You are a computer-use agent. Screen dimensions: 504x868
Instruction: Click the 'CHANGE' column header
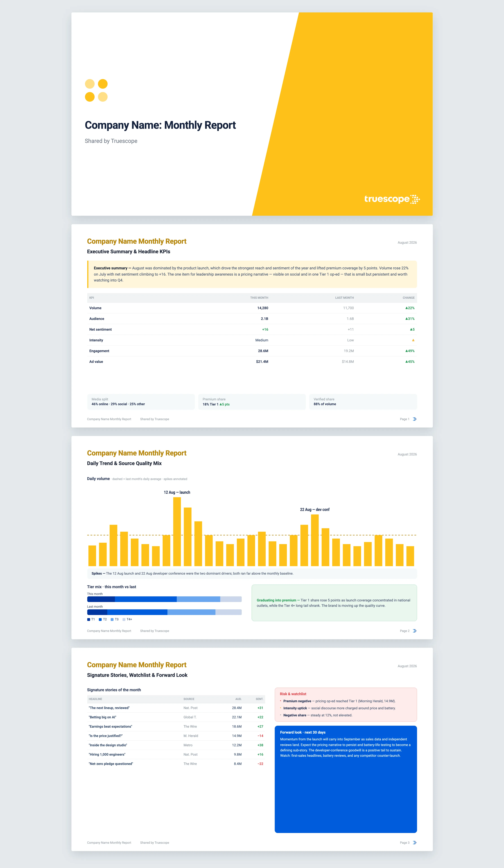tap(409, 298)
